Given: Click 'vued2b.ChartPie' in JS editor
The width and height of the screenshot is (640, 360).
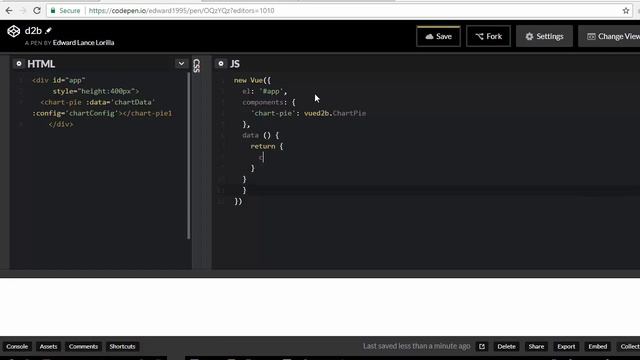Looking at the screenshot, I should pos(335,113).
